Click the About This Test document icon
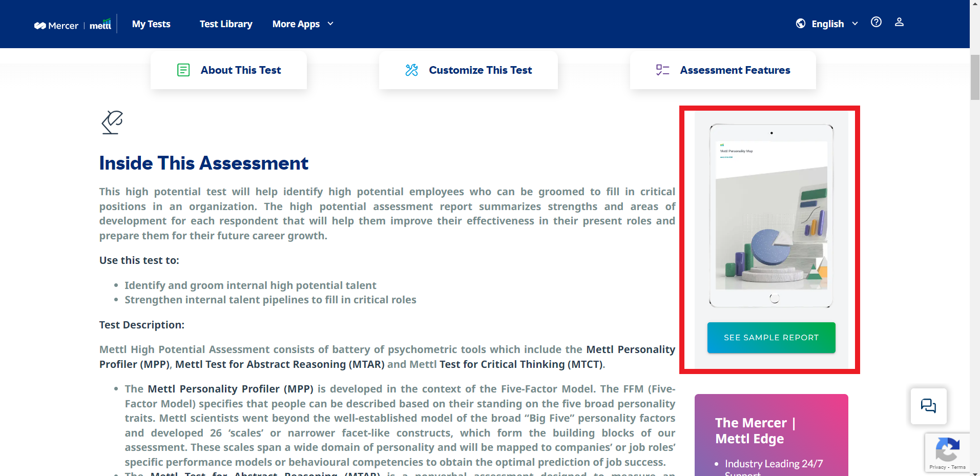The height and width of the screenshot is (476, 980). pos(183,70)
